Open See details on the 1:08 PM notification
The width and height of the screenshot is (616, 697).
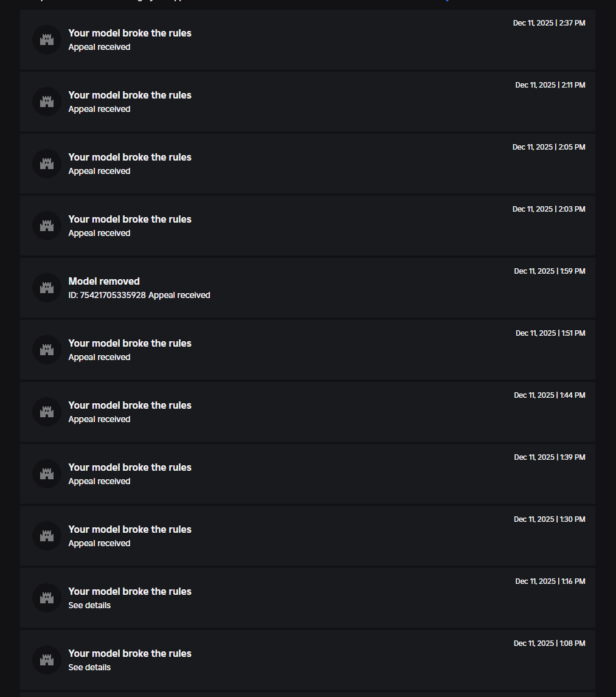(89, 667)
